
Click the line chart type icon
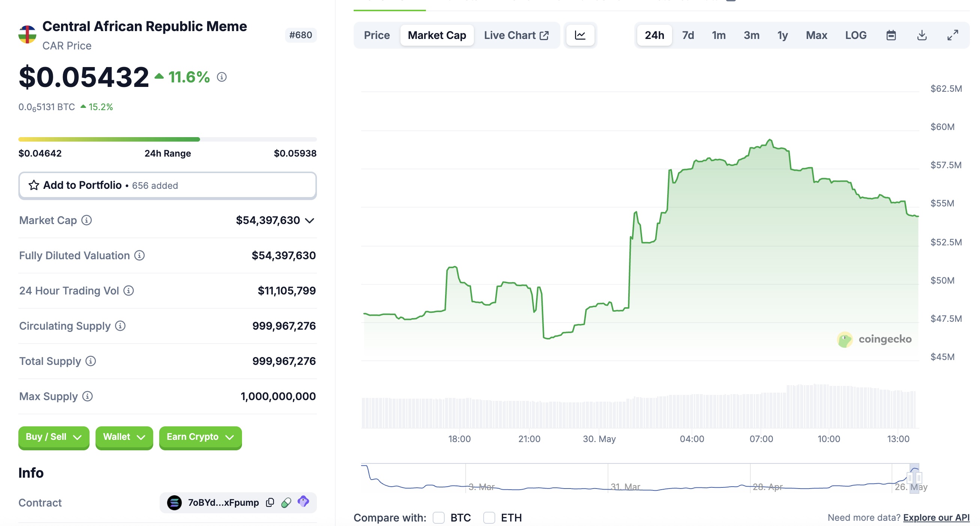click(580, 35)
